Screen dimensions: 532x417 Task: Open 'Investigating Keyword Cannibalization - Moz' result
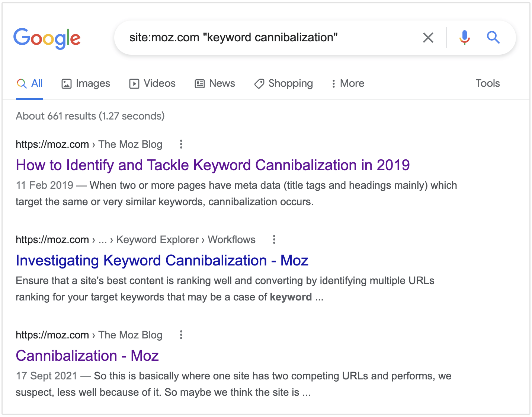[162, 260]
